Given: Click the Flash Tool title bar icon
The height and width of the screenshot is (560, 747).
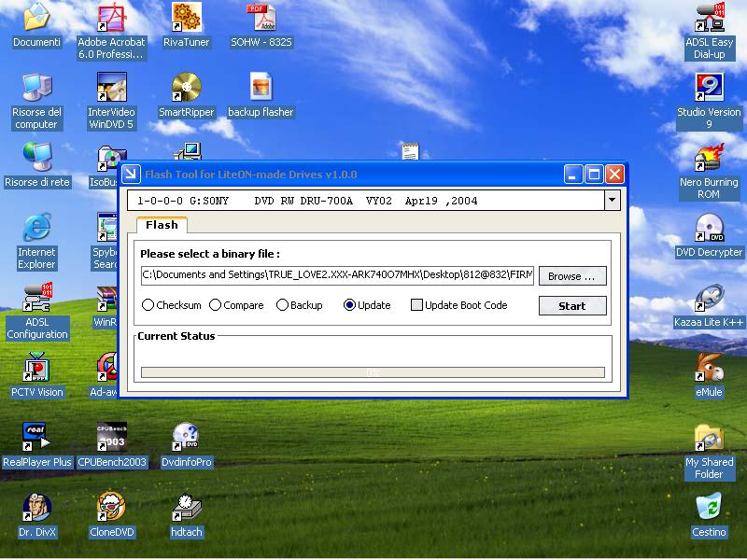Looking at the screenshot, I should [x=131, y=174].
